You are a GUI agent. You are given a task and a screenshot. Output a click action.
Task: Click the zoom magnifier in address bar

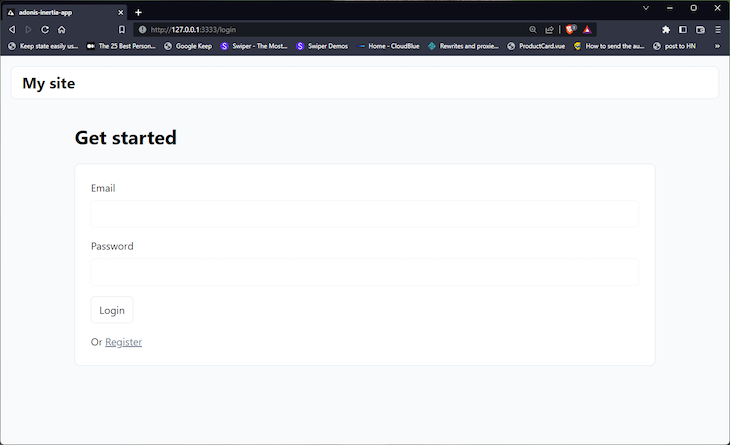[x=533, y=30]
